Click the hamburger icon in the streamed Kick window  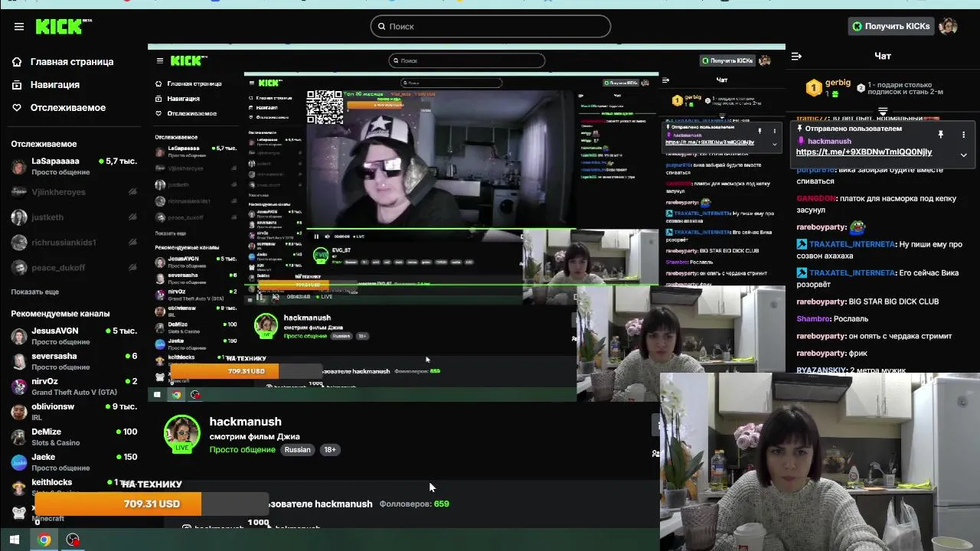[160, 60]
